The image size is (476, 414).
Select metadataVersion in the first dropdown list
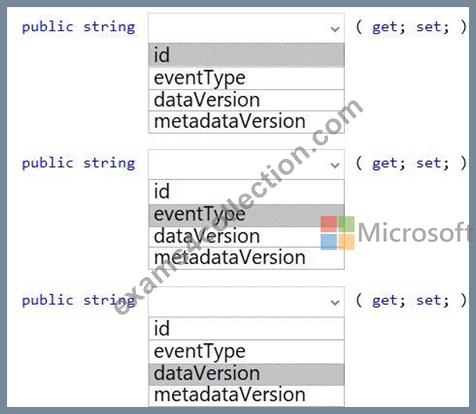246,122
